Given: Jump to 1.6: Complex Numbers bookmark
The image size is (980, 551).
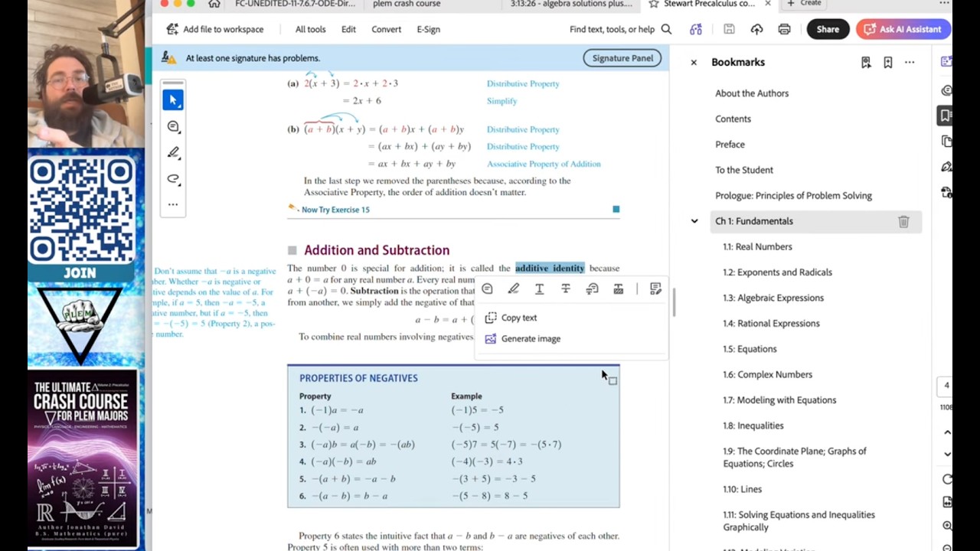Looking at the screenshot, I should click(x=767, y=374).
